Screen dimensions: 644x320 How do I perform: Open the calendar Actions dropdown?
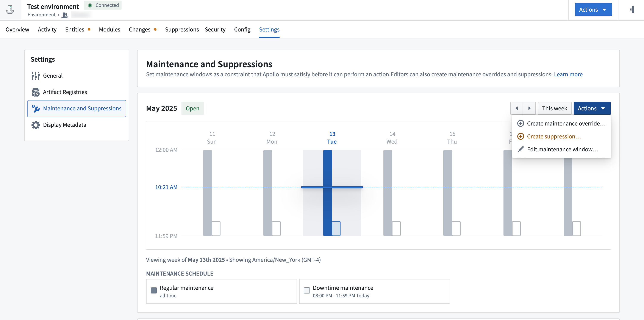point(592,108)
